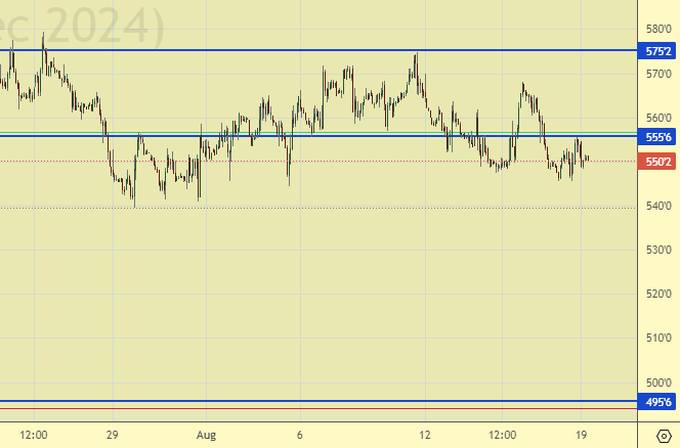Click the 555'6 blue price label
The width and height of the screenshot is (680, 448).
657,138
